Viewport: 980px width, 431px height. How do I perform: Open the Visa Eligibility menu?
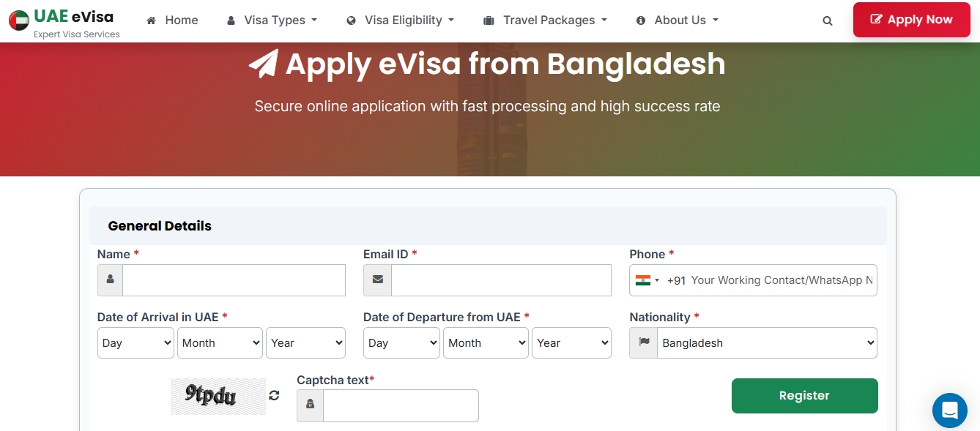[x=400, y=20]
